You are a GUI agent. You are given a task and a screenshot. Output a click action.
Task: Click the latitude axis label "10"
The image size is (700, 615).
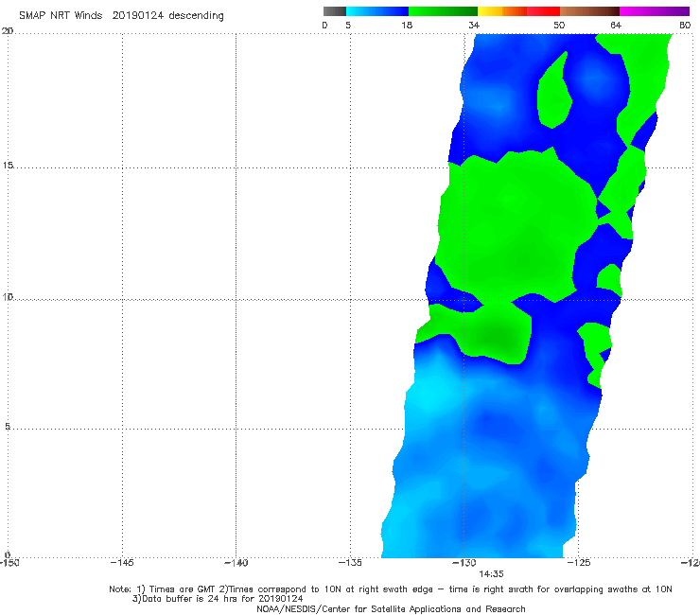(8, 296)
